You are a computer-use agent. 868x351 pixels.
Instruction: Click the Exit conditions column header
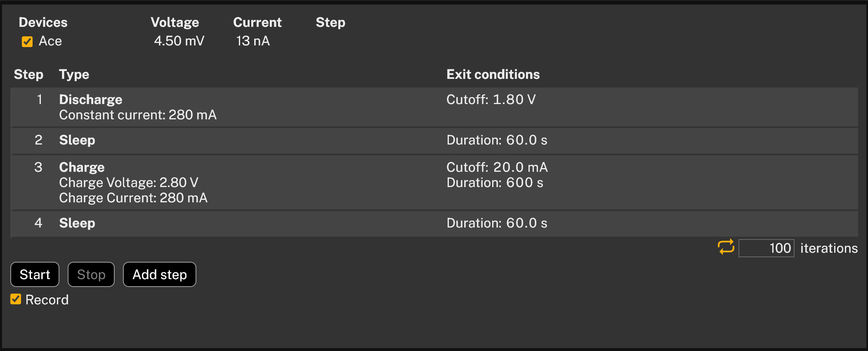click(x=493, y=74)
